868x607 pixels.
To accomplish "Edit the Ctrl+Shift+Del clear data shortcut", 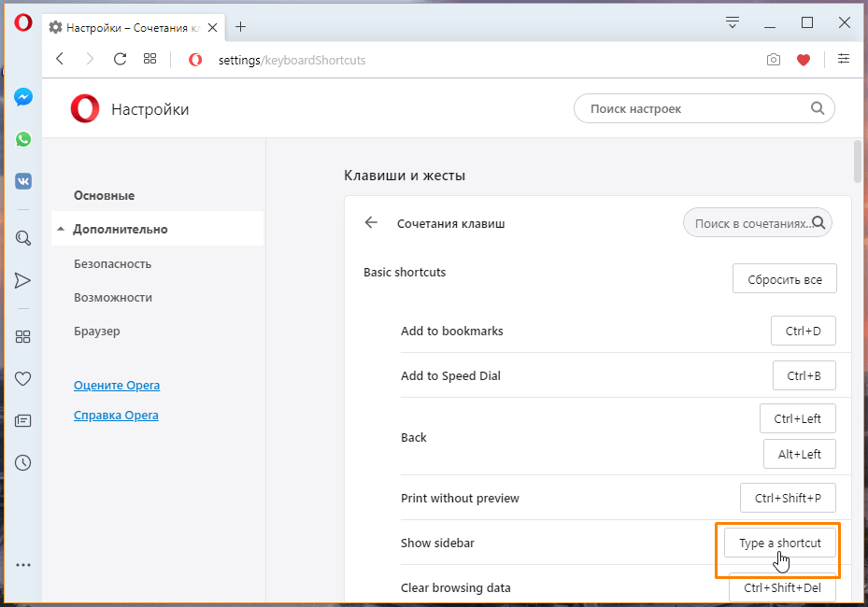I will tap(782, 587).
